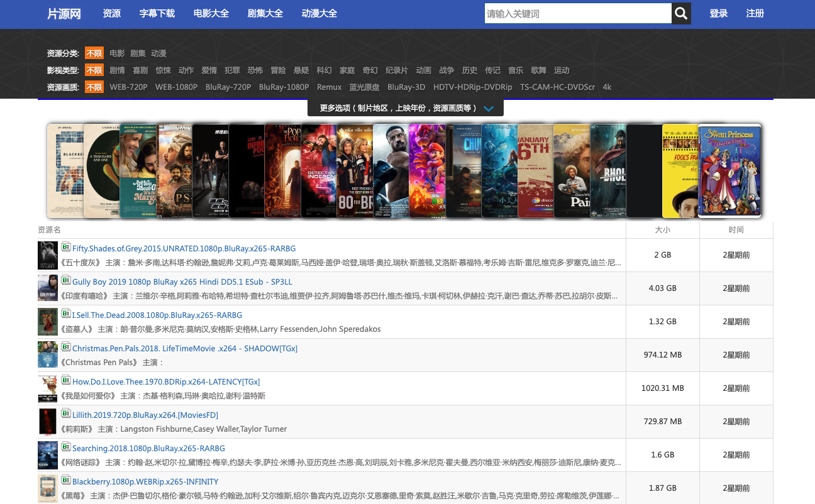Open Fifty Shades of Grey row thumbnail
The height and width of the screenshot is (504, 815).
coord(48,255)
